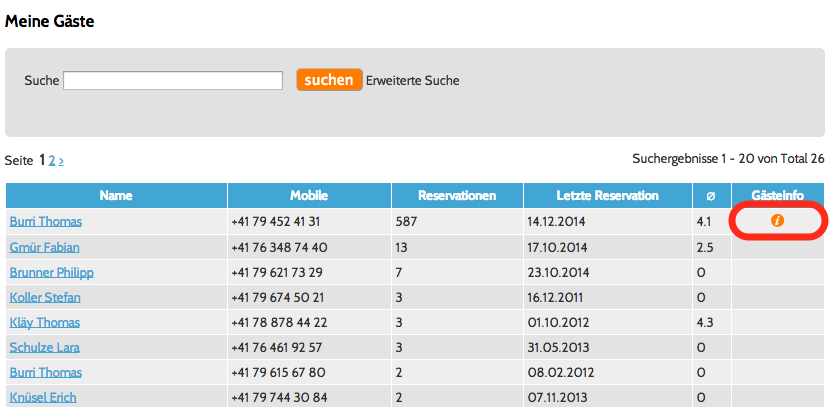
Task: Open guest profile Gmür Fabian
Action: pyautogui.click(x=44, y=247)
